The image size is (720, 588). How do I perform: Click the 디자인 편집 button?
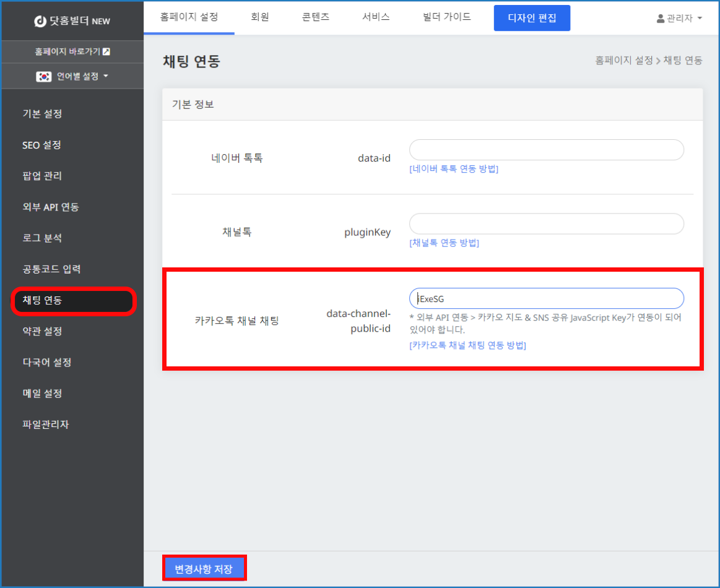[x=532, y=18]
